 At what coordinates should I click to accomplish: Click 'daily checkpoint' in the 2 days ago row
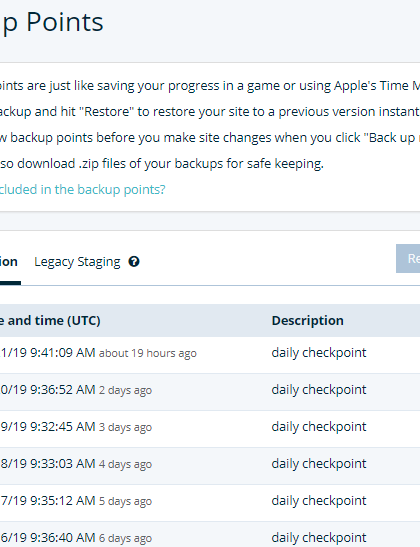pyautogui.click(x=319, y=390)
